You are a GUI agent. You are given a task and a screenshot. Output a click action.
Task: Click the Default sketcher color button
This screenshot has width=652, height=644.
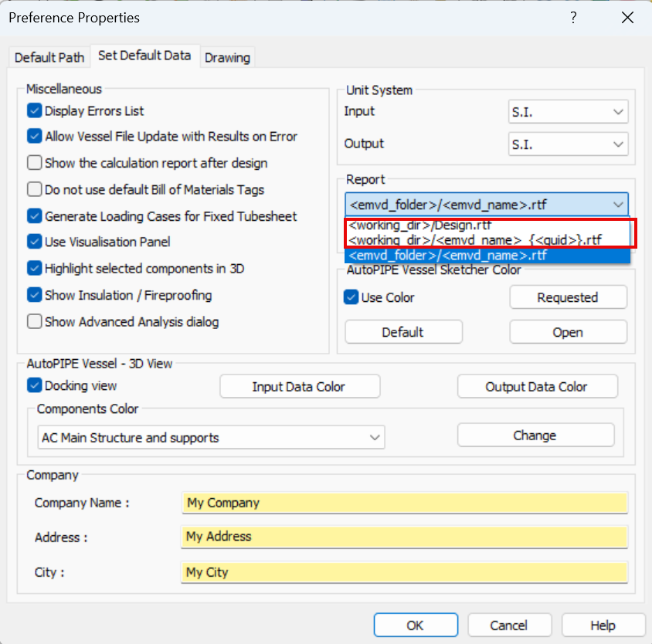[x=403, y=332]
